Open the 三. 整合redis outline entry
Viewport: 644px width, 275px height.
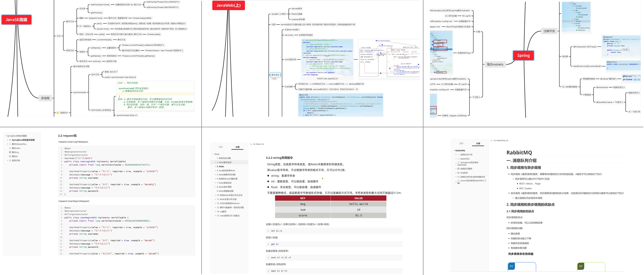14,148
